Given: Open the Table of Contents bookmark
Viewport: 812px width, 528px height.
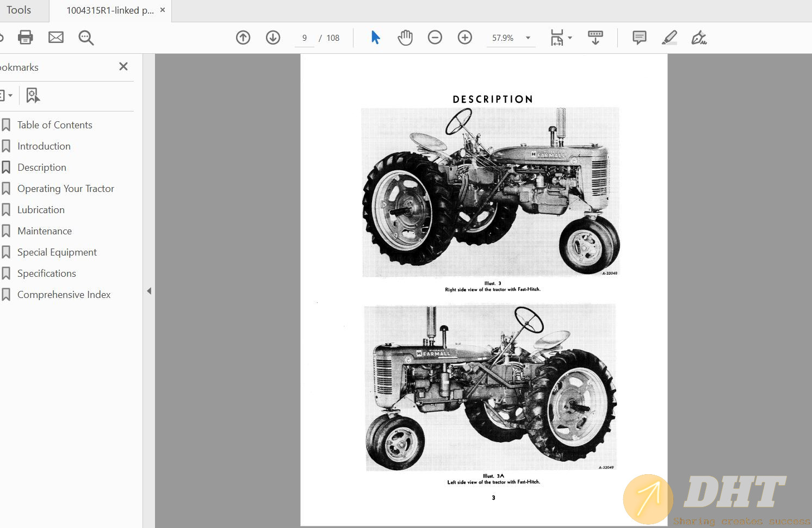Looking at the screenshot, I should (x=55, y=125).
